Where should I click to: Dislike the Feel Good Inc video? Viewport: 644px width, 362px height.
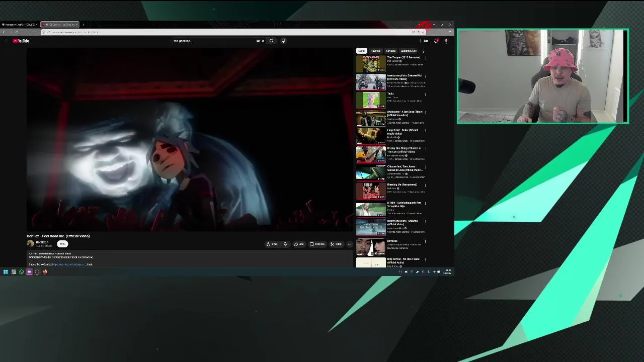coord(285,244)
